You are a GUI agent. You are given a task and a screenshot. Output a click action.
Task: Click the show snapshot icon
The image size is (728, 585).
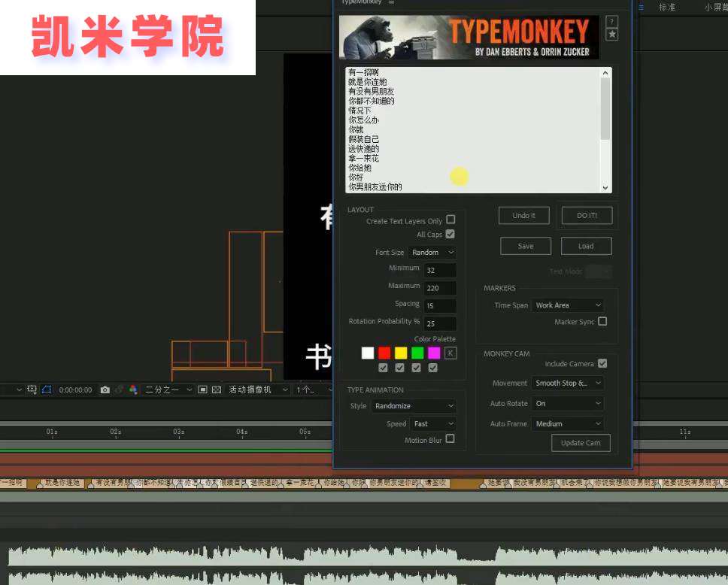(120, 389)
